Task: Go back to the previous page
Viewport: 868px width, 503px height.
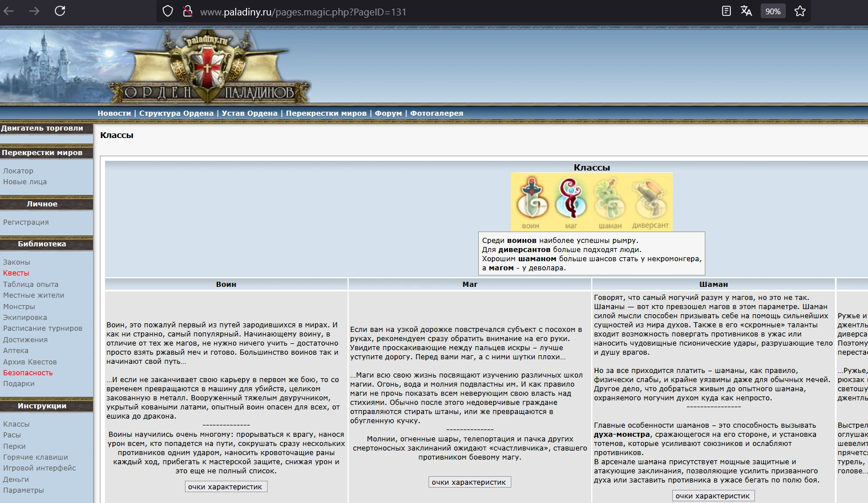Action: [9, 11]
